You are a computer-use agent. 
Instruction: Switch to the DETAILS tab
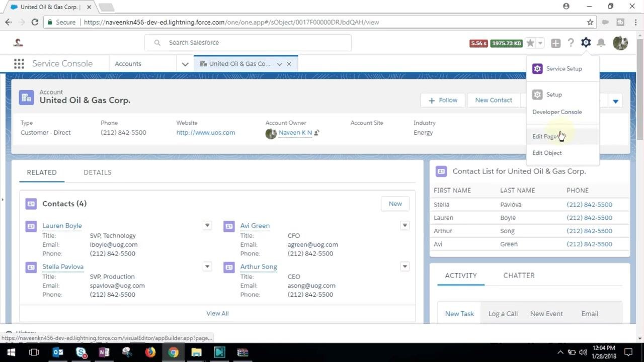tap(98, 172)
